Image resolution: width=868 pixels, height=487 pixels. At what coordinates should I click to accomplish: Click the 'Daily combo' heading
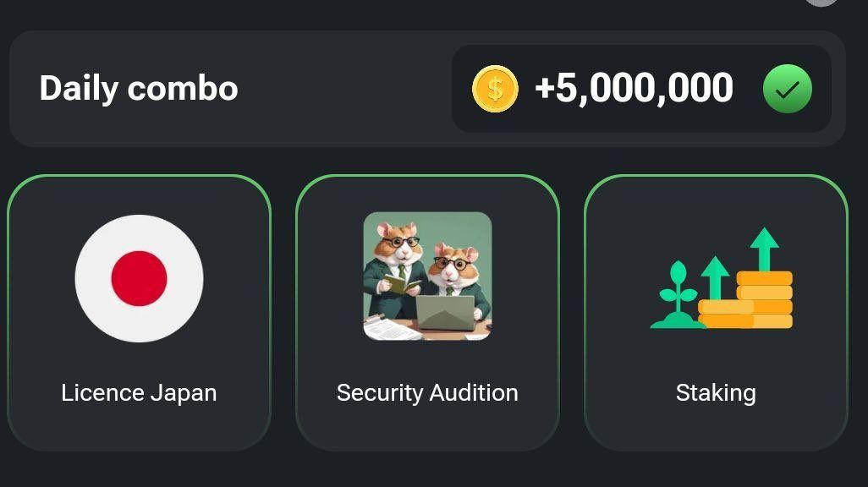pos(139,89)
